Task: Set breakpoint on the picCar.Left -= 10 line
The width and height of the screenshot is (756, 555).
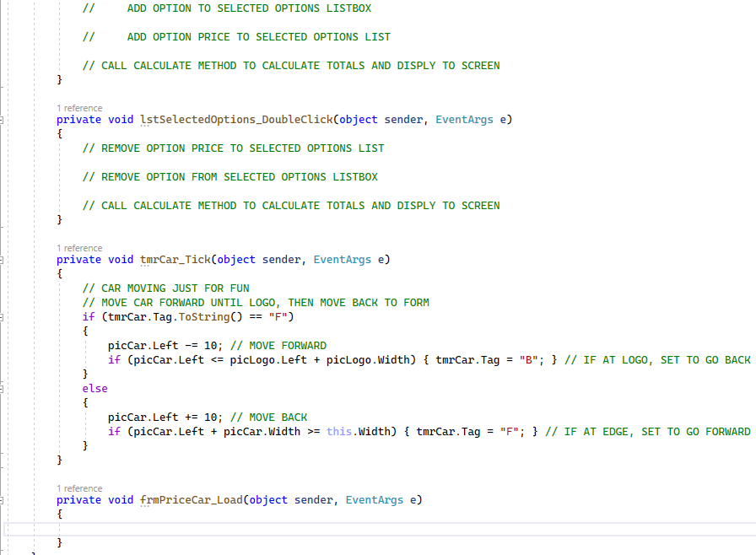Action: [7, 345]
